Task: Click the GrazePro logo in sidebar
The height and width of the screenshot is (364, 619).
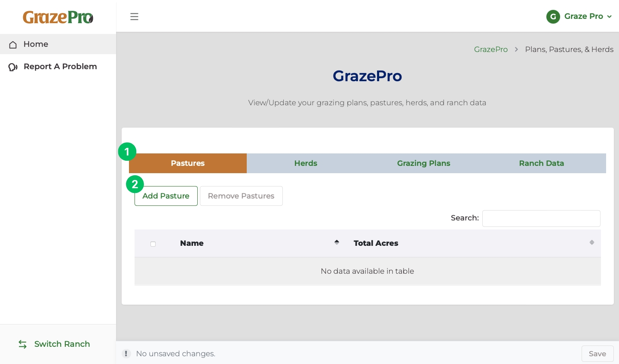Action: point(58,17)
